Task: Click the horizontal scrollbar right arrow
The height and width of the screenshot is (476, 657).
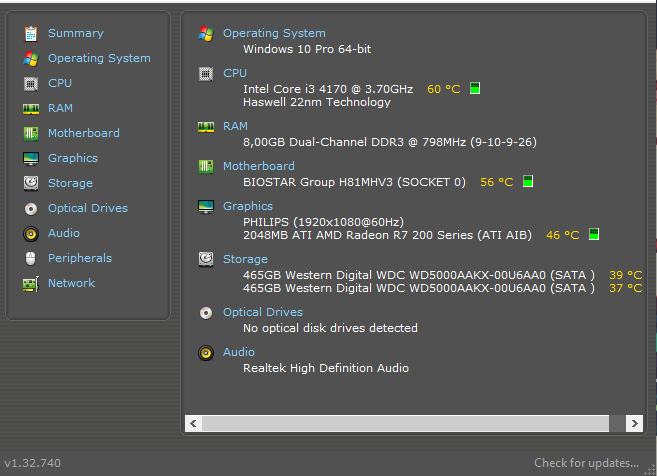Action: point(634,424)
